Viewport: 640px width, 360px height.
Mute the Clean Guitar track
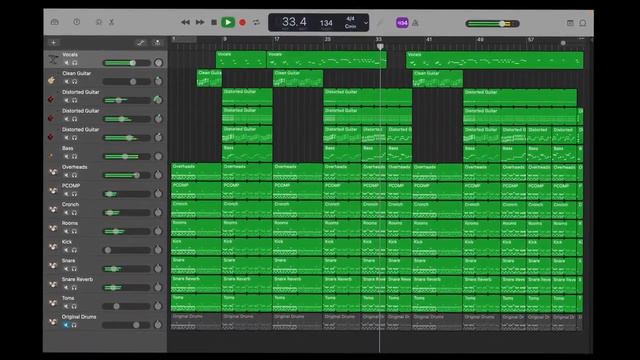(x=67, y=82)
